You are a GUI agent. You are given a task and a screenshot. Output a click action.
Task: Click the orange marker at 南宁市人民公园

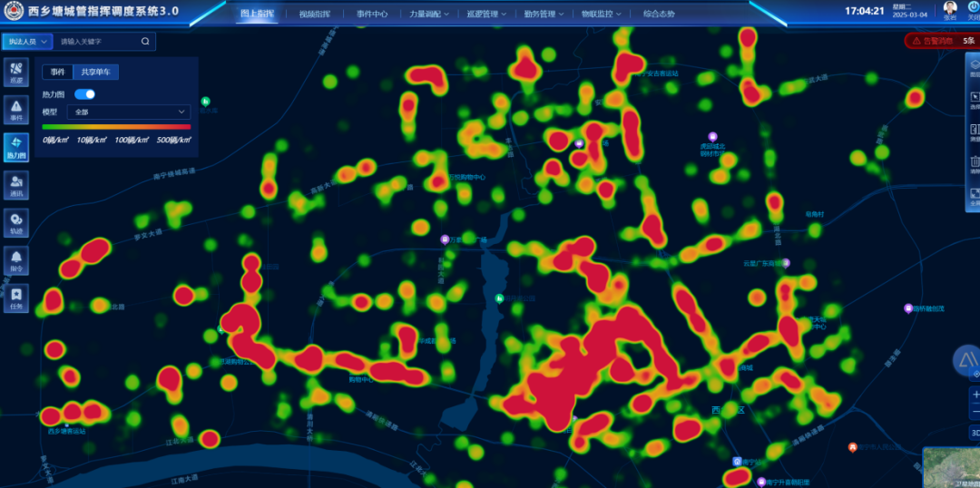tap(852, 447)
